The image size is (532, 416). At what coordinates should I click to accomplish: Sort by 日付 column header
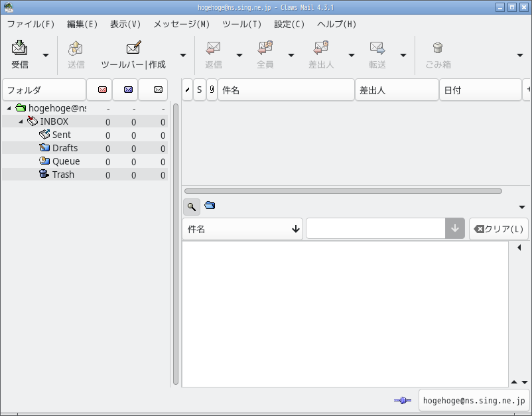pos(480,90)
